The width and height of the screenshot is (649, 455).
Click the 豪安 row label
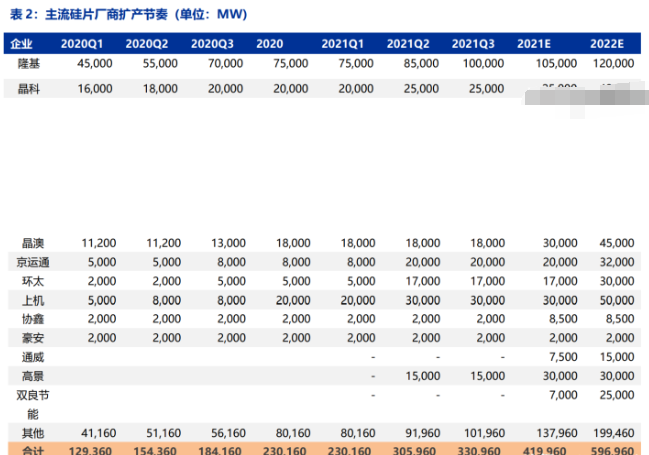[x=33, y=338]
